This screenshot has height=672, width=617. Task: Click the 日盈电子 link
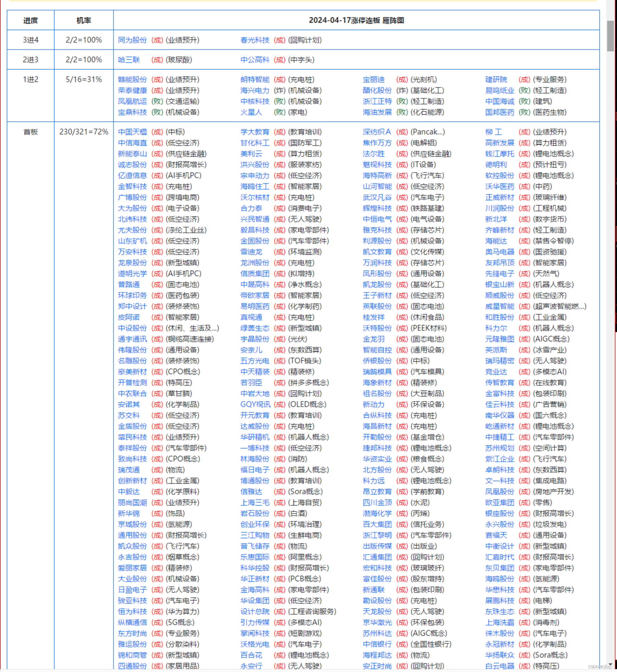[132, 590]
